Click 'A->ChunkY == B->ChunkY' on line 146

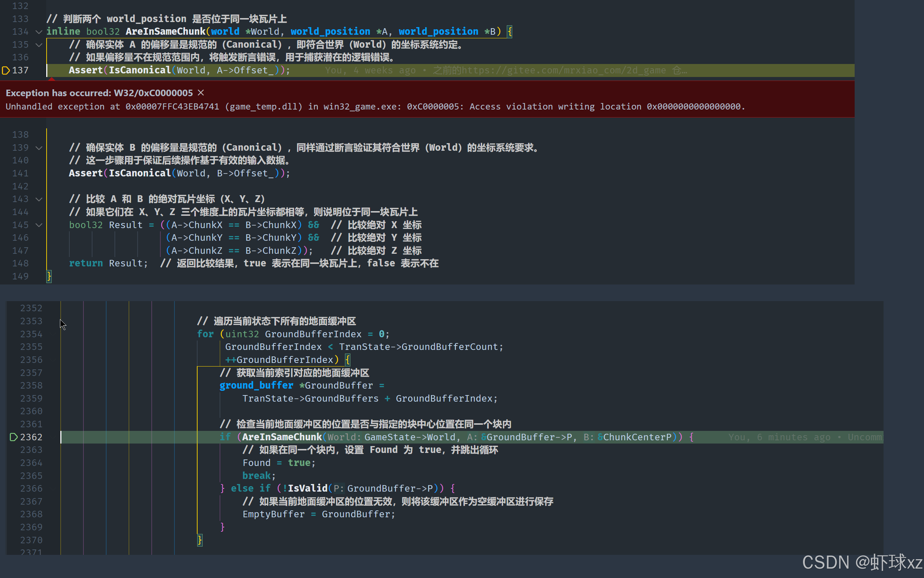coord(234,238)
